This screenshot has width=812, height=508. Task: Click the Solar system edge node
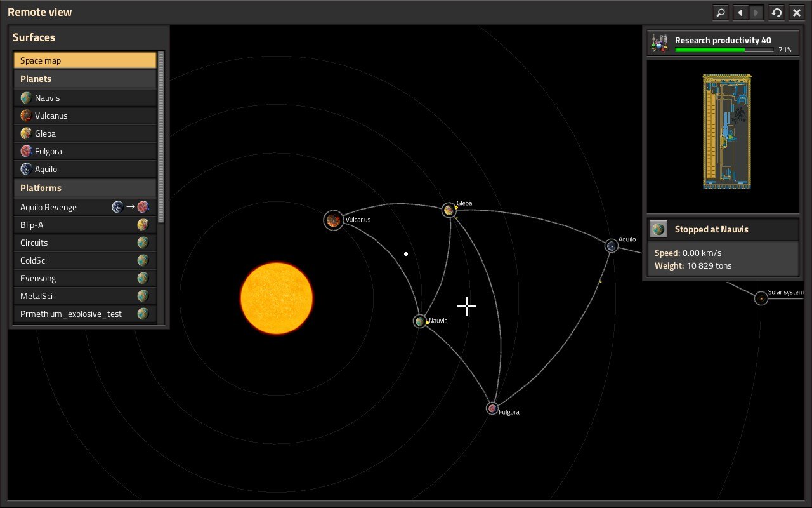761,298
